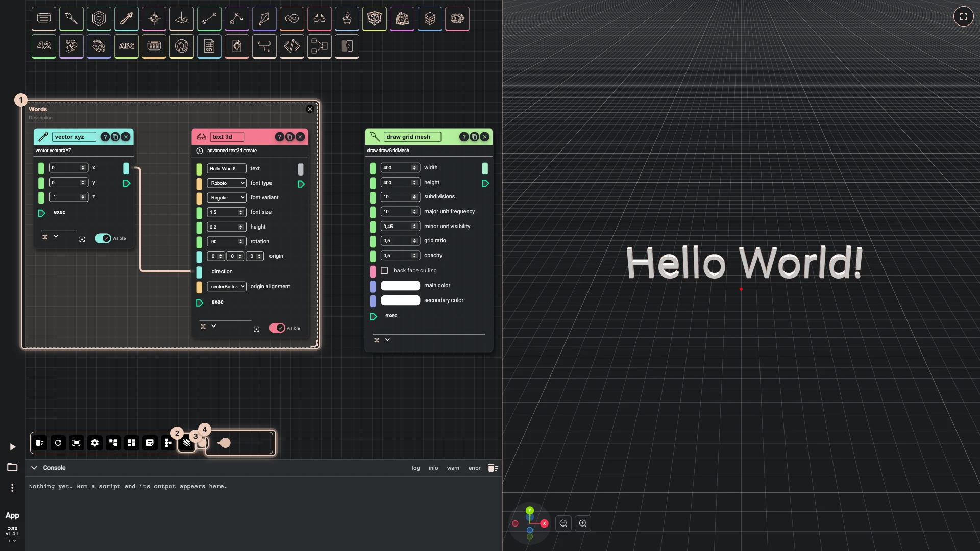The height and width of the screenshot is (551, 980).
Task: Pick the secondary color swatch
Action: [x=400, y=300]
